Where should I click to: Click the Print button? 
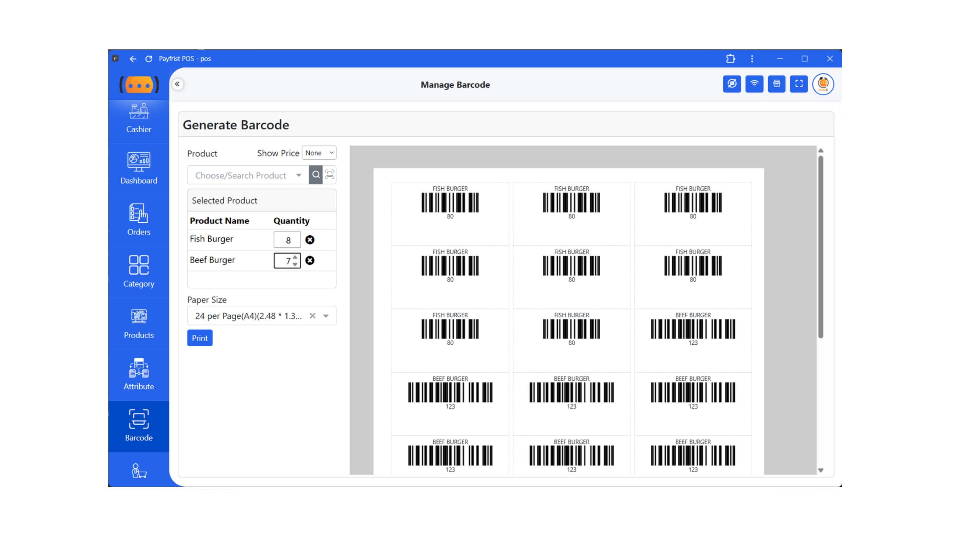199,338
